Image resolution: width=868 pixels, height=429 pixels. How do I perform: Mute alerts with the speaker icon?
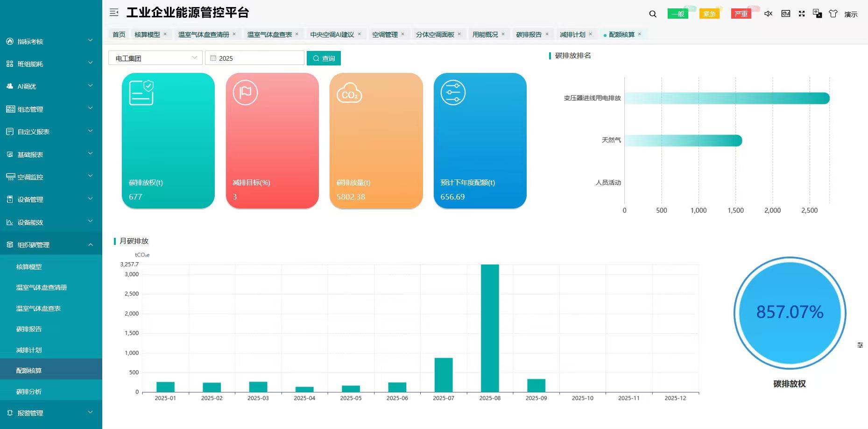pyautogui.click(x=768, y=14)
